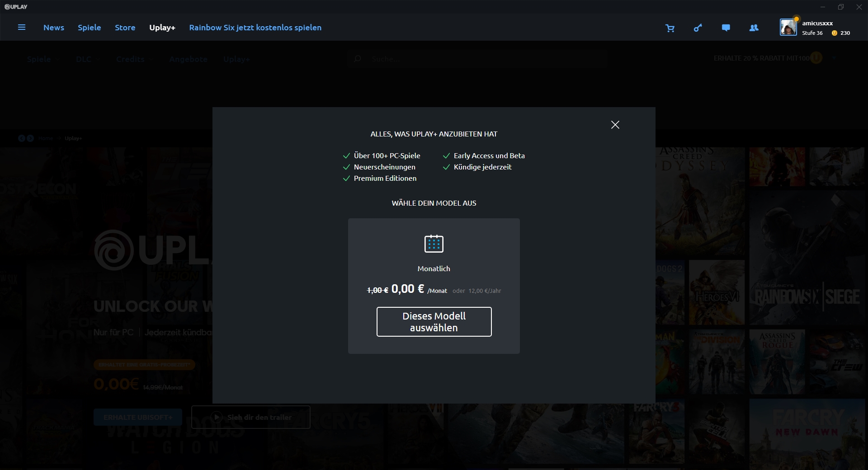Open Rainbow Six jetzt kostenlos spielen link
The height and width of the screenshot is (470, 868).
coord(255,28)
